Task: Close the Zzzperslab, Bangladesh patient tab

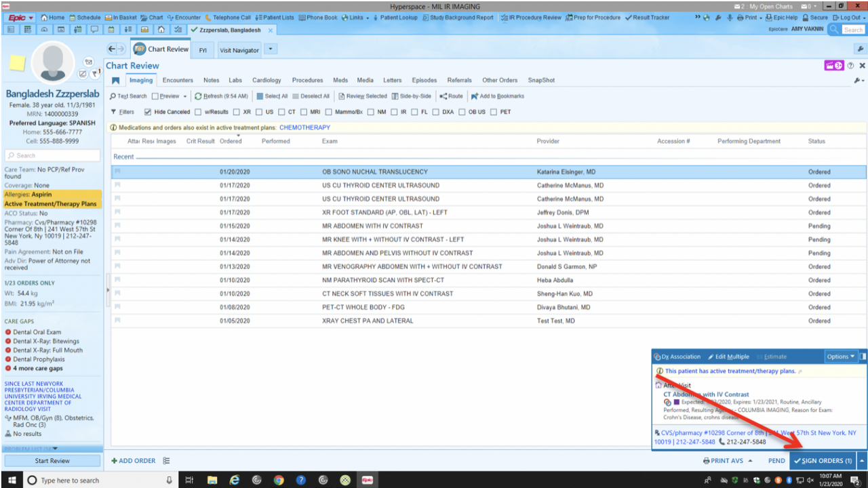Action: 271,30
